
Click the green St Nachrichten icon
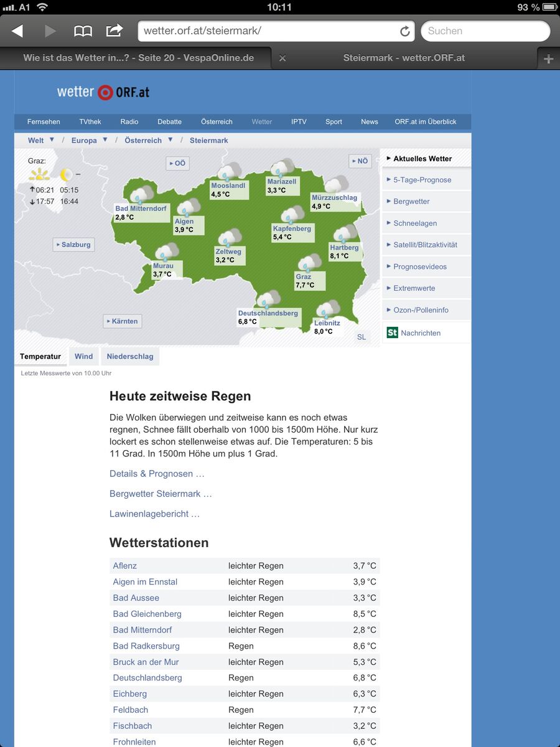pos(392,332)
